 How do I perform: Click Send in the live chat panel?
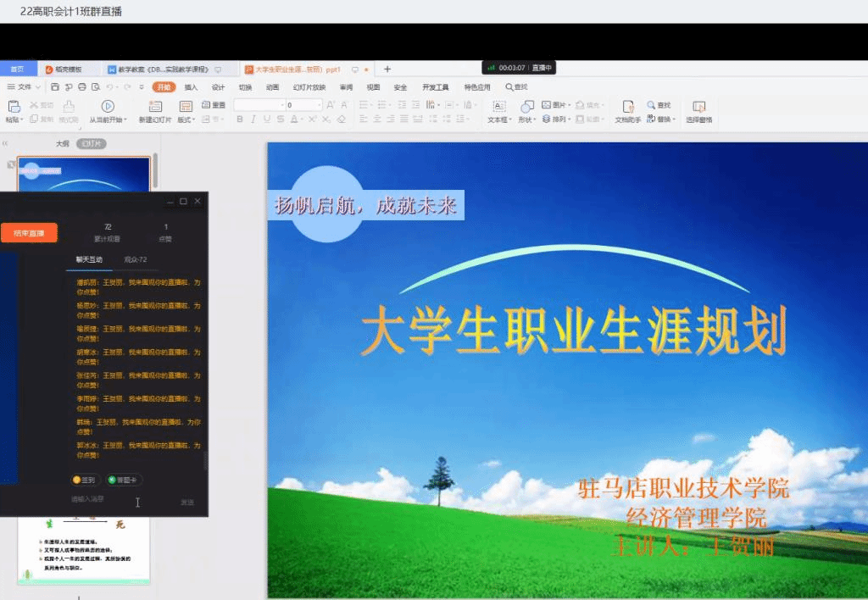point(187,502)
